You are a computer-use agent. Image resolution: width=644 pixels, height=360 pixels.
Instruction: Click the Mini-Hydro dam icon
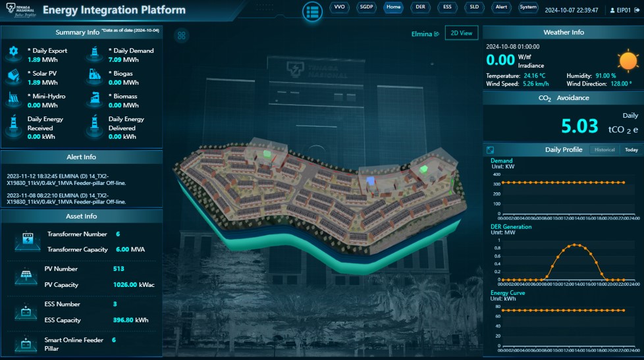[x=13, y=100]
